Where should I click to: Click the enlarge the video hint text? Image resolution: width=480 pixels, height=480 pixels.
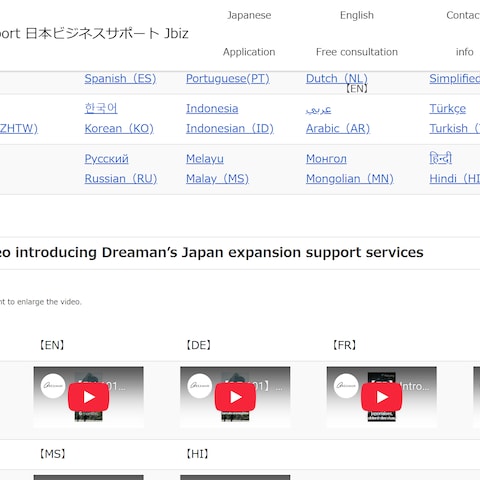pos(41,302)
